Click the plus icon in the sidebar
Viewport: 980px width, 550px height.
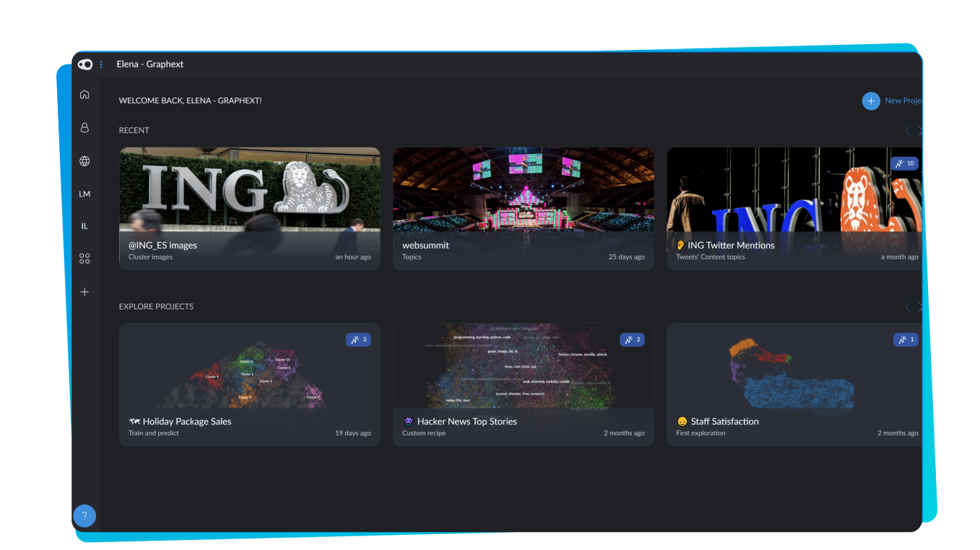click(84, 292)
